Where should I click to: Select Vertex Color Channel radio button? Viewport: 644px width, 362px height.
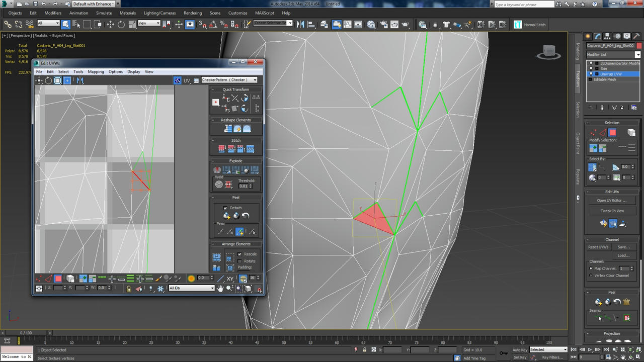pyautogui.click(x=591, y=276)
